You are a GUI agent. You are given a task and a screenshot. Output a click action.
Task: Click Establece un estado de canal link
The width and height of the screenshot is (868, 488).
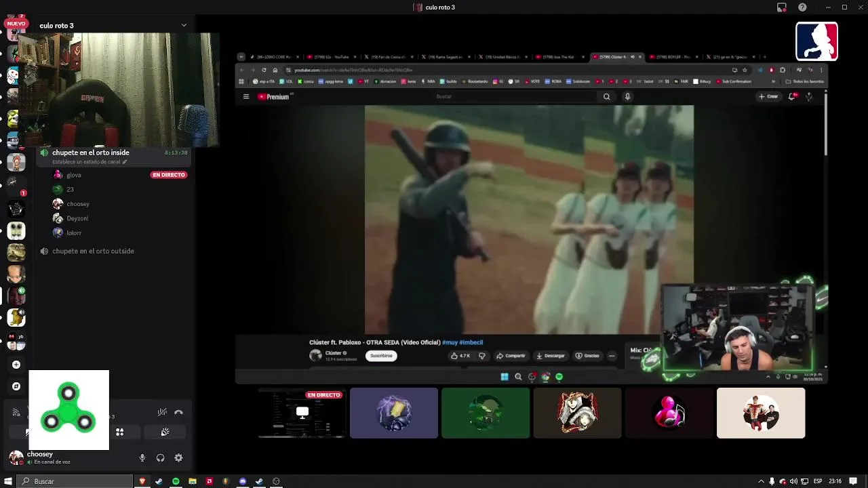(x=90, y=162)
